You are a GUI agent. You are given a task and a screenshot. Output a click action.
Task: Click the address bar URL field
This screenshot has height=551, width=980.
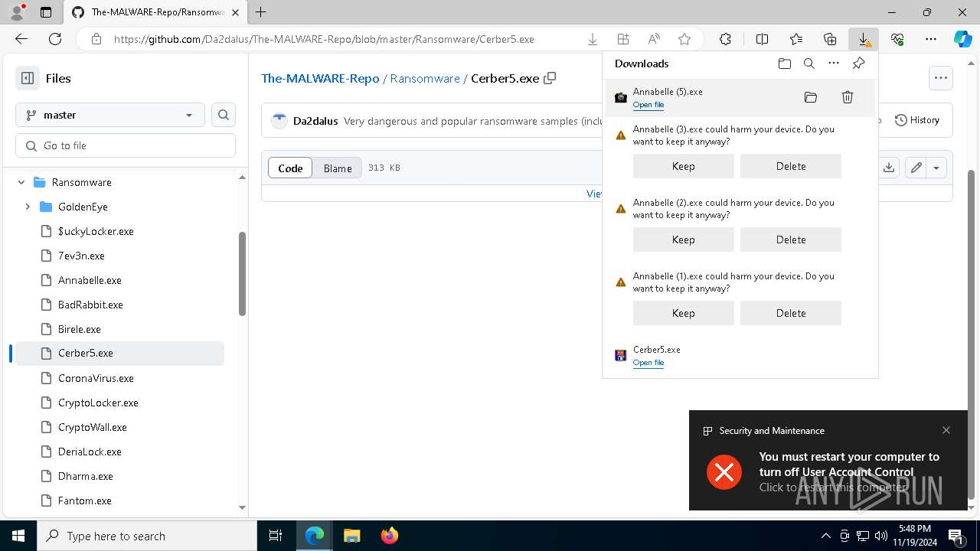[324, 39]
